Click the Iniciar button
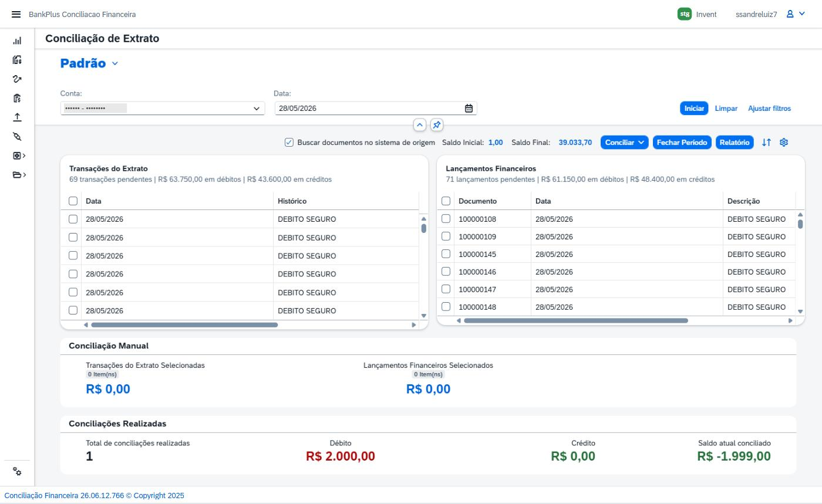This screenshot has width=822, height=504. 694,109
